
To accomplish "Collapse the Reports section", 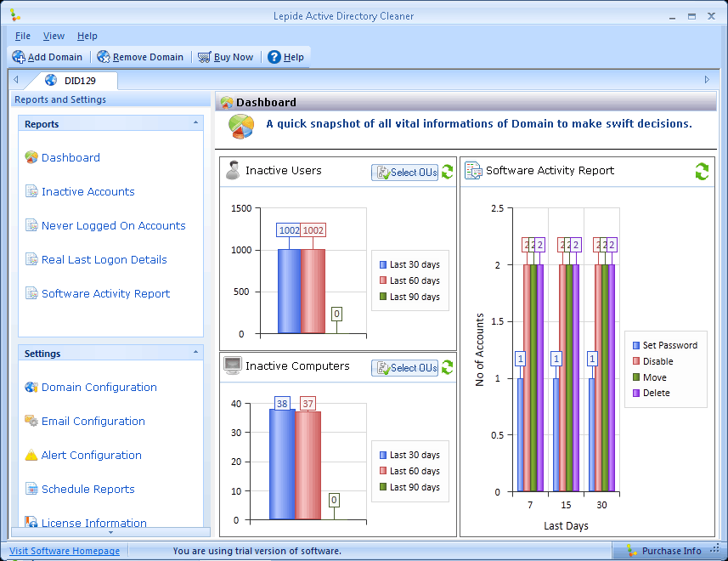I will click(195, 122).
